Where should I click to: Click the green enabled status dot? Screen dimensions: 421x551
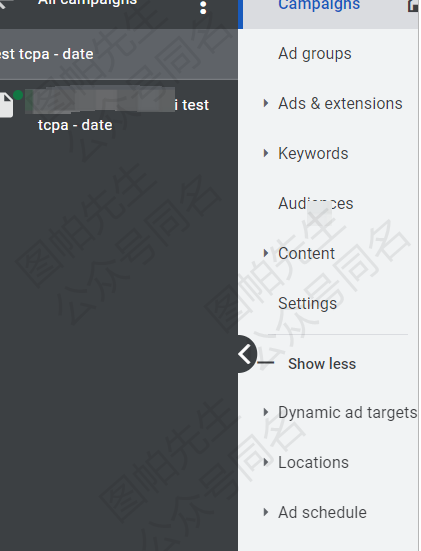(x=18, y=95)
